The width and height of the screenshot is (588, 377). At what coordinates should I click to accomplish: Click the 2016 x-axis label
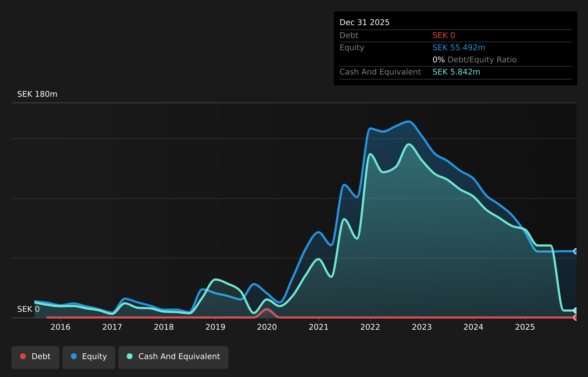[61, 327]
